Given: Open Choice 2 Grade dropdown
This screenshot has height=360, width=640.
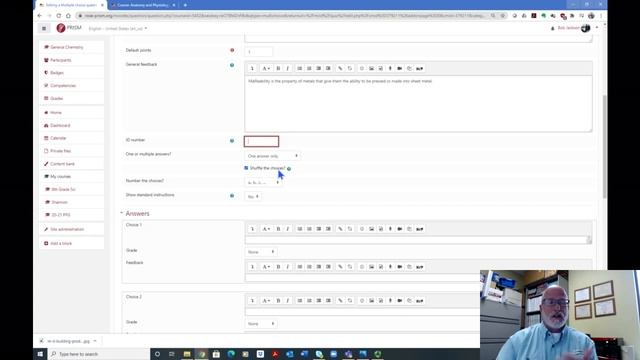Looking at the screenshot, I should [261, 324].
